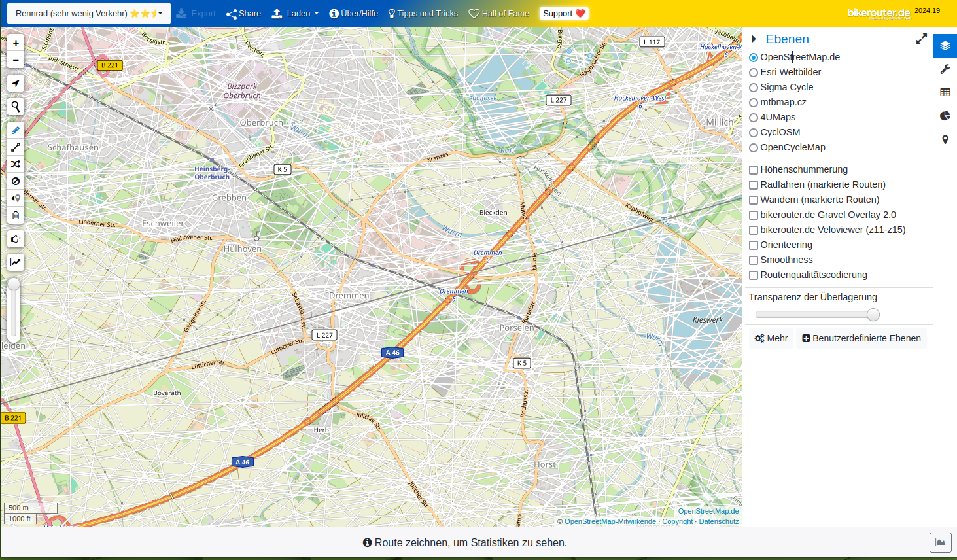Screen dimensions: 957x560
Task: Click the shuffle round-trip tool icon
Action: pyautogui.click(x=16, y=164)
